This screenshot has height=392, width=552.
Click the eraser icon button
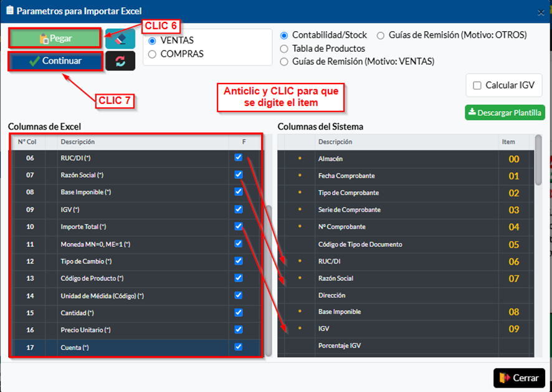pos(120,39)
